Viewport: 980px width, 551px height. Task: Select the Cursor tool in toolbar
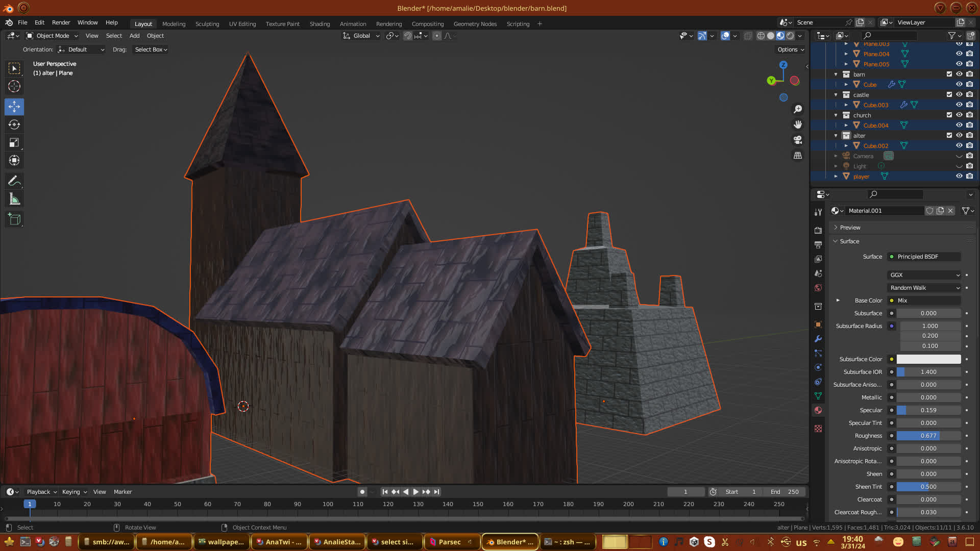(x=14, y=86)
